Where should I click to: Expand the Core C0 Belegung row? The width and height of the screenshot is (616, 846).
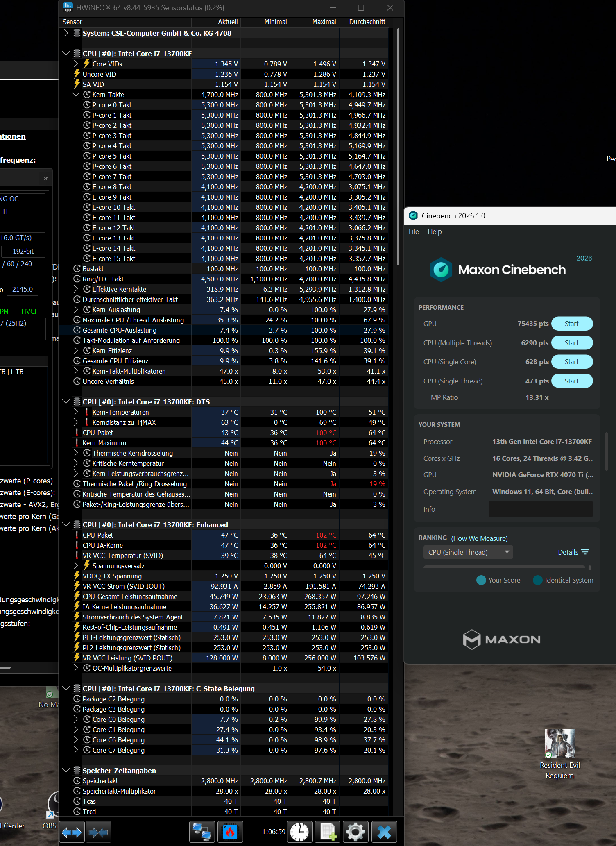(76, 719)
